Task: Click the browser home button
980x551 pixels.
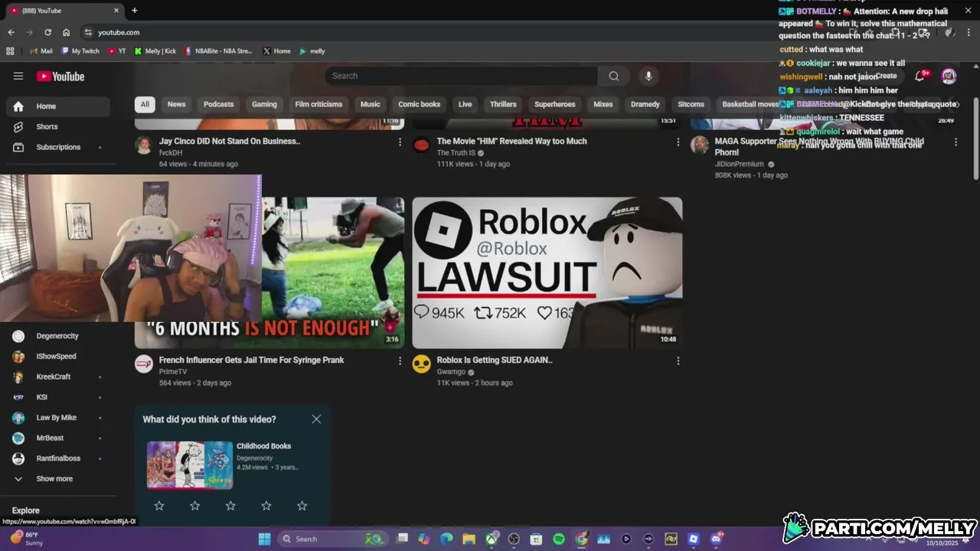Action: point(66,32)
